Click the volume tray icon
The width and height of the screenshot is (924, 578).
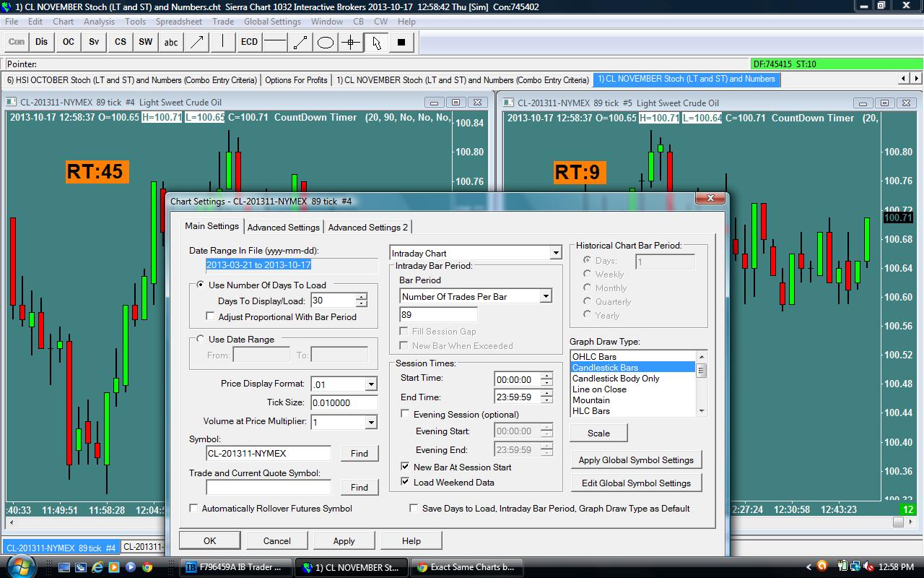870,567
